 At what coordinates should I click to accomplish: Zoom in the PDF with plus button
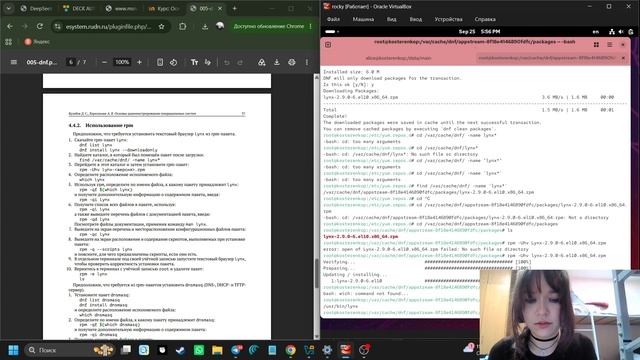click(139, 62)
